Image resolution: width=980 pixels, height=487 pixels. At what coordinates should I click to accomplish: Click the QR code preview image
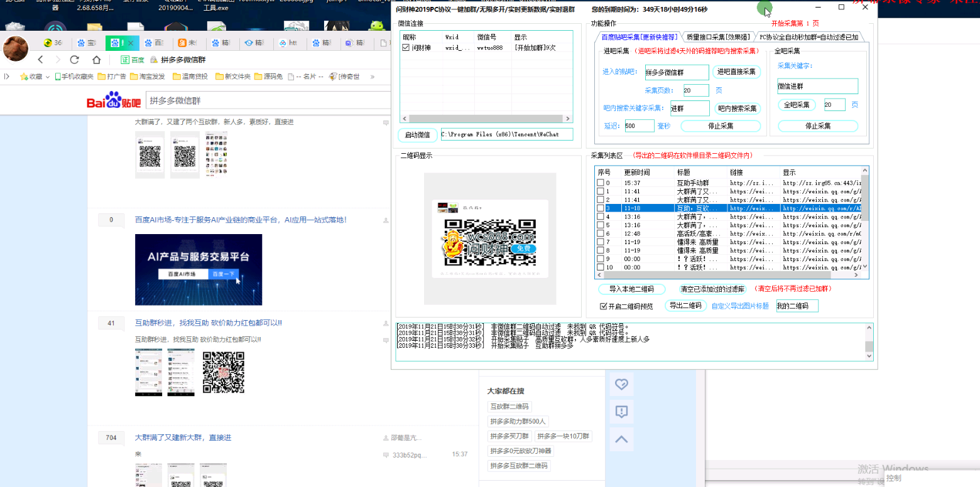(x=490, y=239)
